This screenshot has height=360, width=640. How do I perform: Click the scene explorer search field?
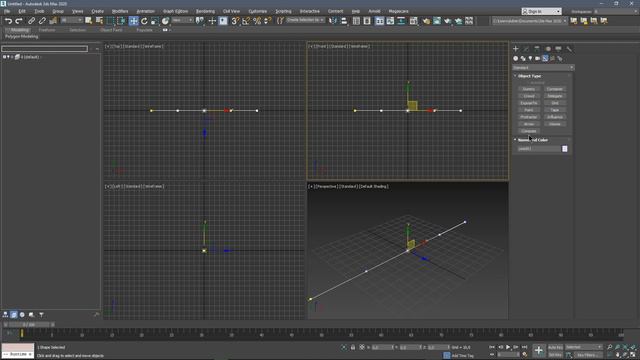pyautogui.click(x=44, y=49)
